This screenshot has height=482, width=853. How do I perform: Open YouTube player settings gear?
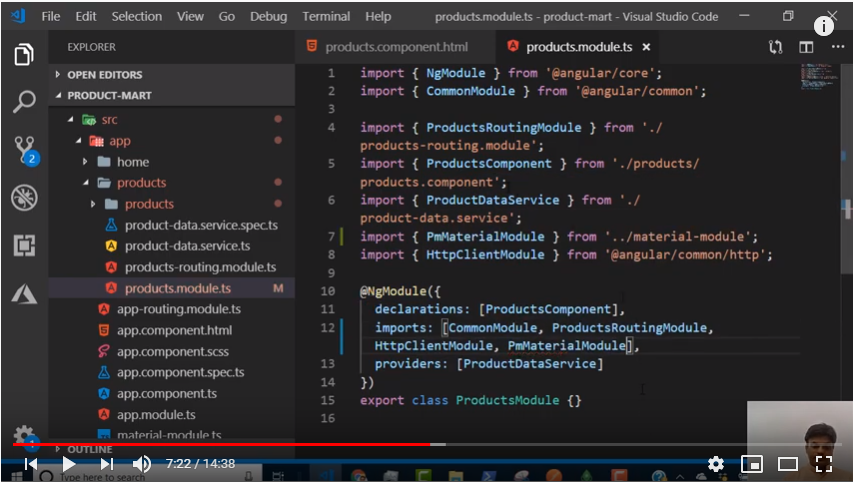pos(716,464)
